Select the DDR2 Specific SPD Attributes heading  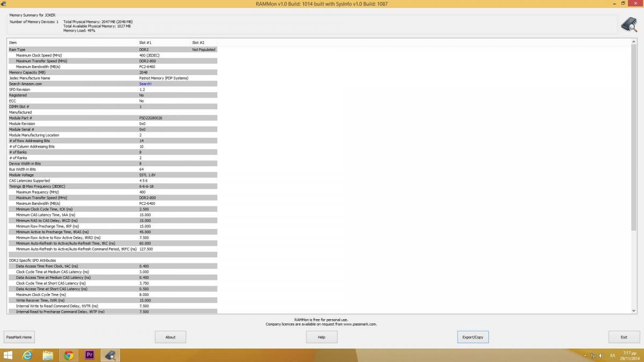32,260
